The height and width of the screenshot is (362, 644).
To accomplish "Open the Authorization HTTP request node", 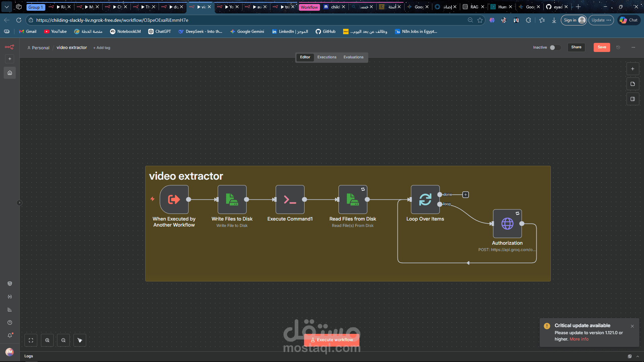I will (507, 224).
